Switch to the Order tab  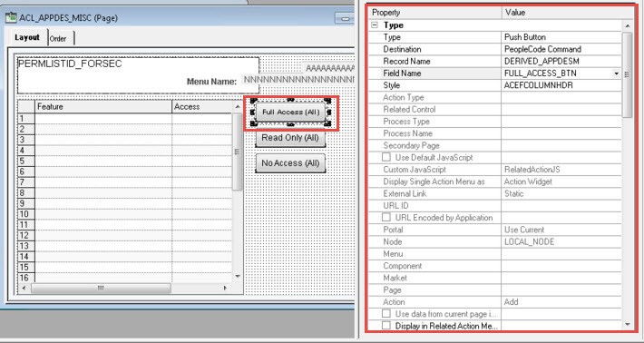pyautogui.click(x=58, y=39)
